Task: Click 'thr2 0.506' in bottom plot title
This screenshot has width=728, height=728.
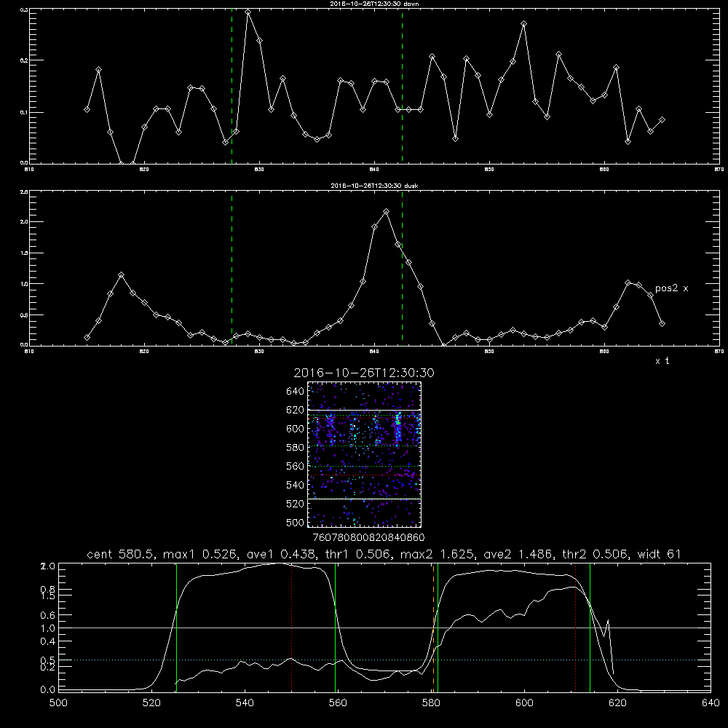Action: coord(596,554)
